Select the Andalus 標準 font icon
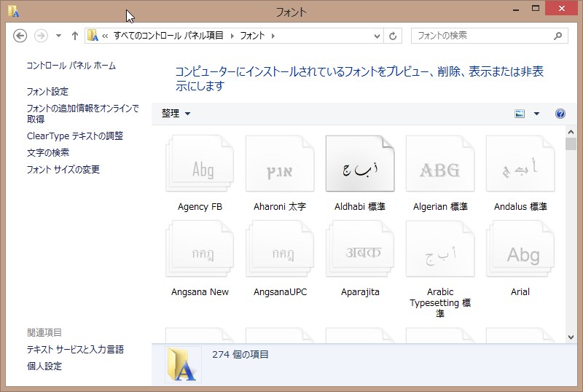The width and height of the screenshot is (583, 392). click(520, 164)
